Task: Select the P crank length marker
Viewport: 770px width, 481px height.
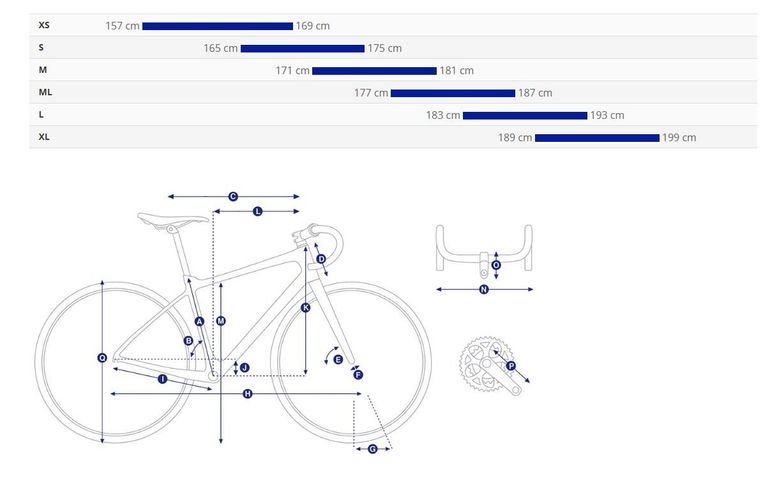Action: (x=511, y=366)
